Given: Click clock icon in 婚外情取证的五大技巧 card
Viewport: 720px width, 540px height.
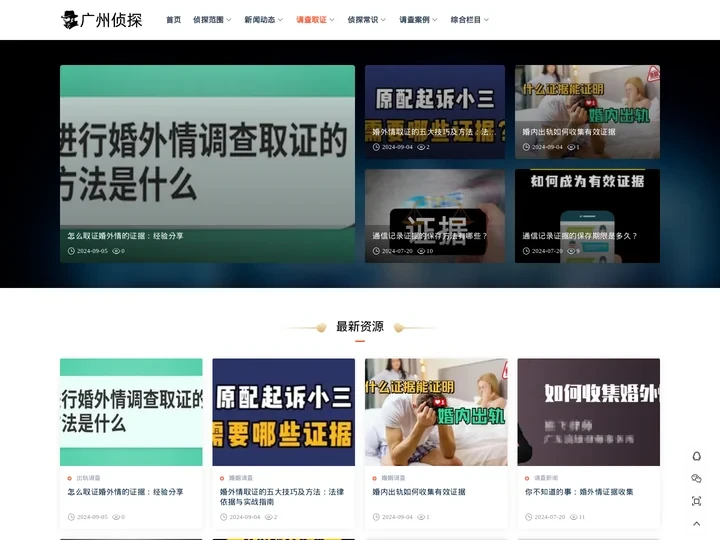Looking at the screenshot, I should click(x=224, y=517).
